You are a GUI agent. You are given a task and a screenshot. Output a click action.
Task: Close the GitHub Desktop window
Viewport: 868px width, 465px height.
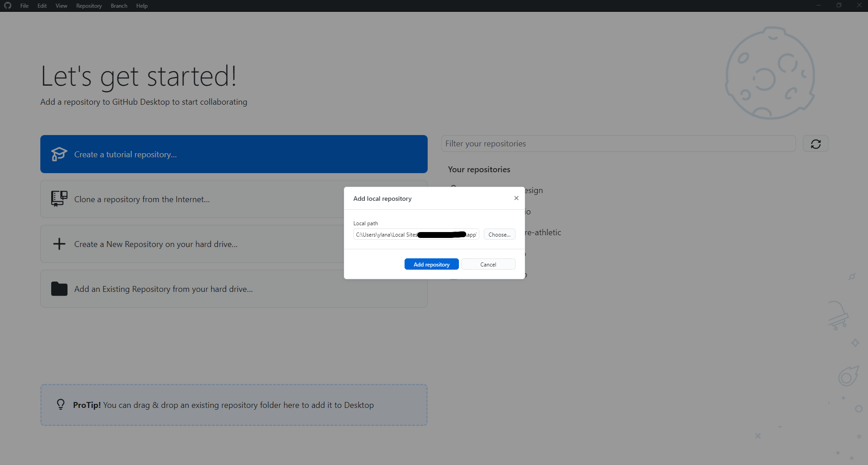click(x=859, y=5)
